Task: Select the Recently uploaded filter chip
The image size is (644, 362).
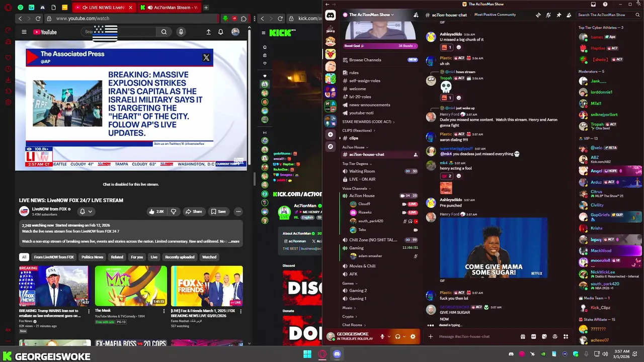Action: point(180,257)
